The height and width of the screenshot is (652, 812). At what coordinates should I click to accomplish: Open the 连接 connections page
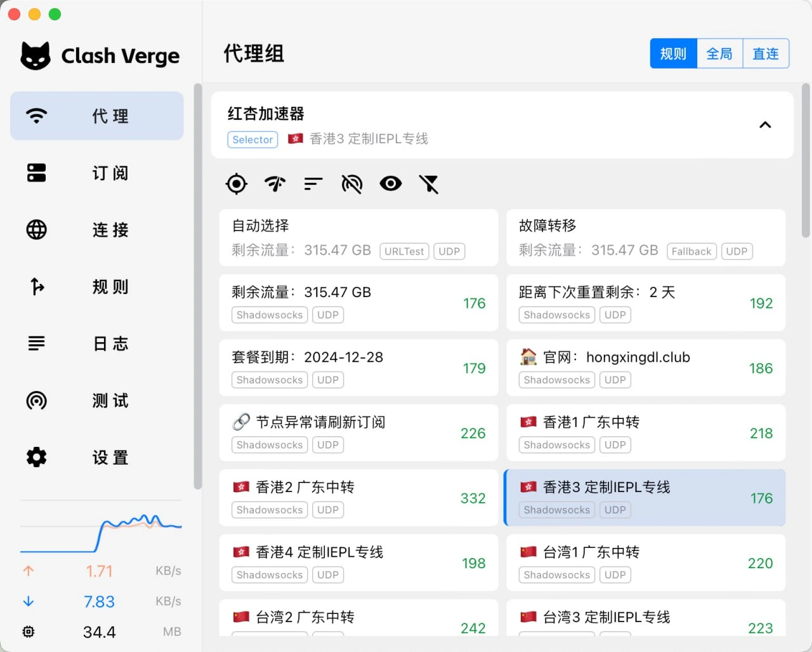coord(97,230)
